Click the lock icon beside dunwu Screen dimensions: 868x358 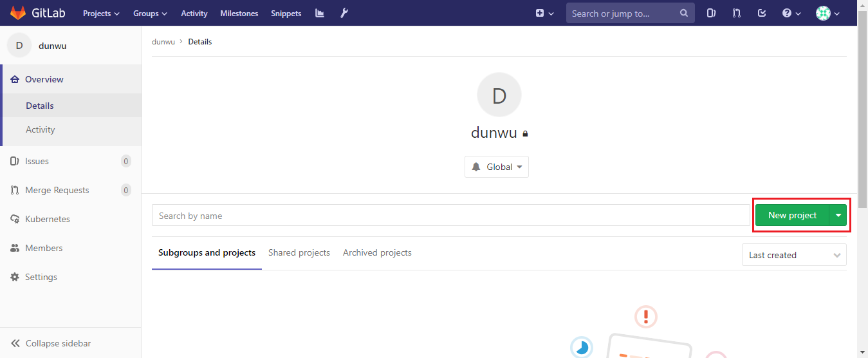525,134
